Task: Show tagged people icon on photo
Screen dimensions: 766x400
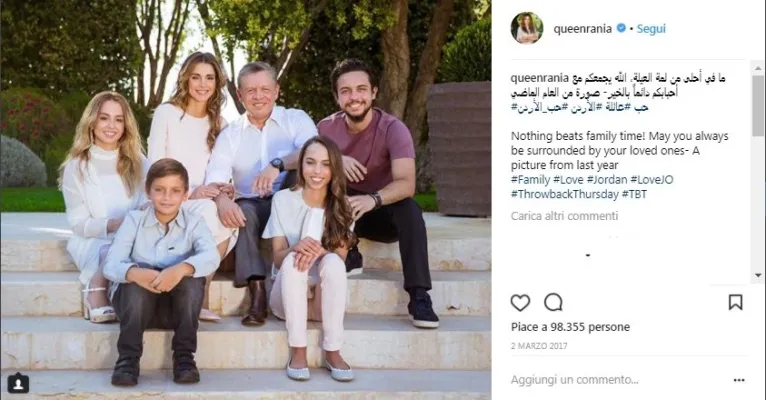Action: 18,383
